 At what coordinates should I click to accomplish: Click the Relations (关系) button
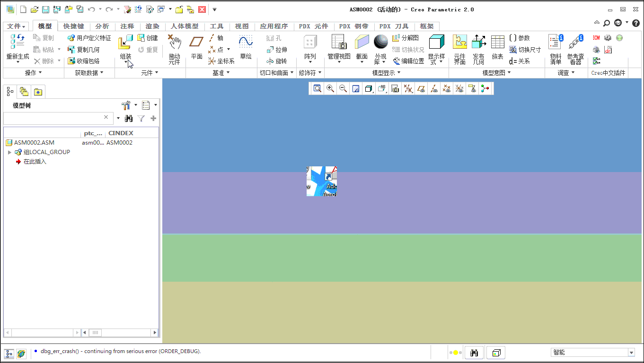(520, 61)
